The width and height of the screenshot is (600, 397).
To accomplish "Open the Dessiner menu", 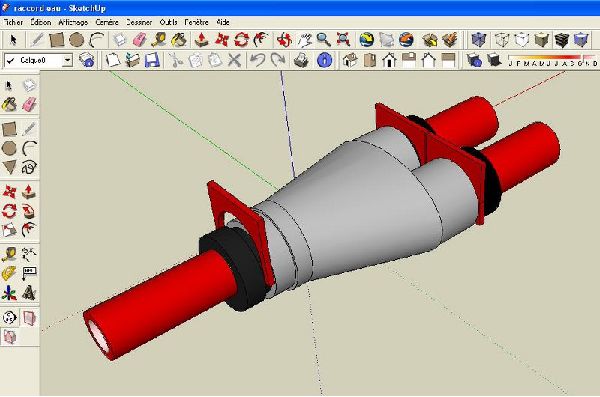I will pos(139,22).
